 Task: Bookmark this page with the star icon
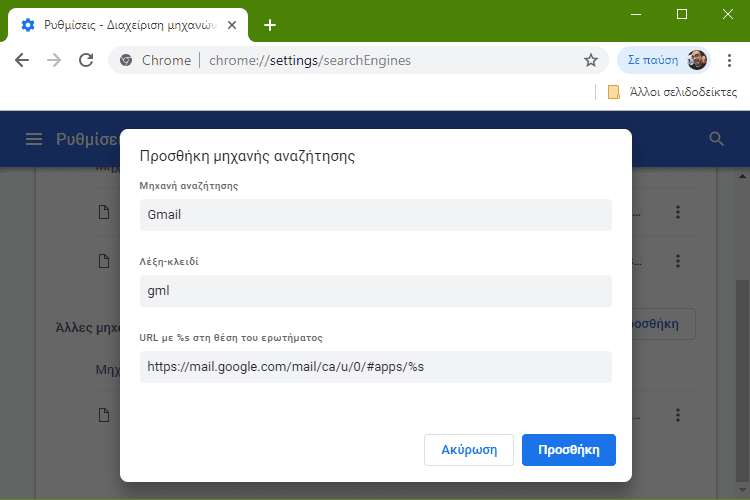tap(591, 60)
